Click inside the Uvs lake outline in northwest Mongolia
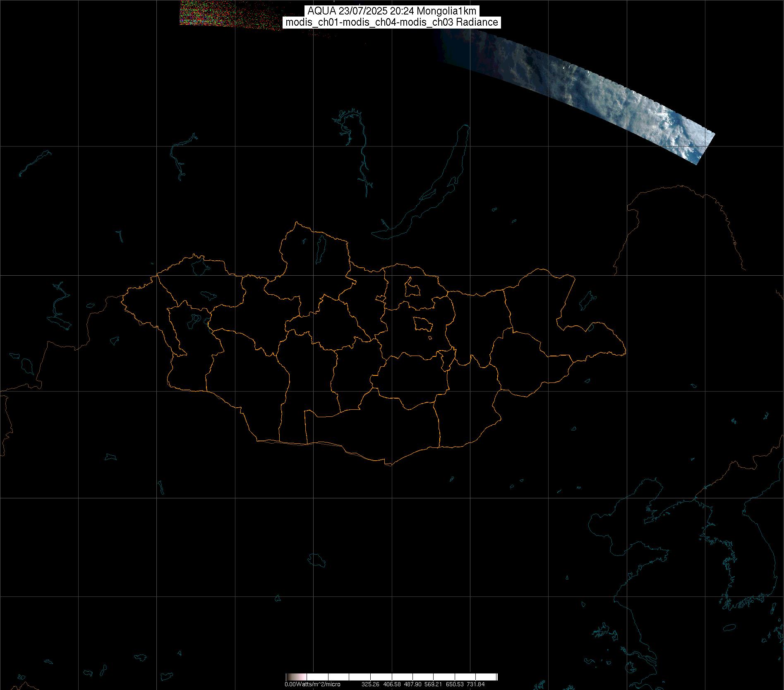Image resolution: width=784 pixels, height=690 pixels. click(x=199, y=266)
